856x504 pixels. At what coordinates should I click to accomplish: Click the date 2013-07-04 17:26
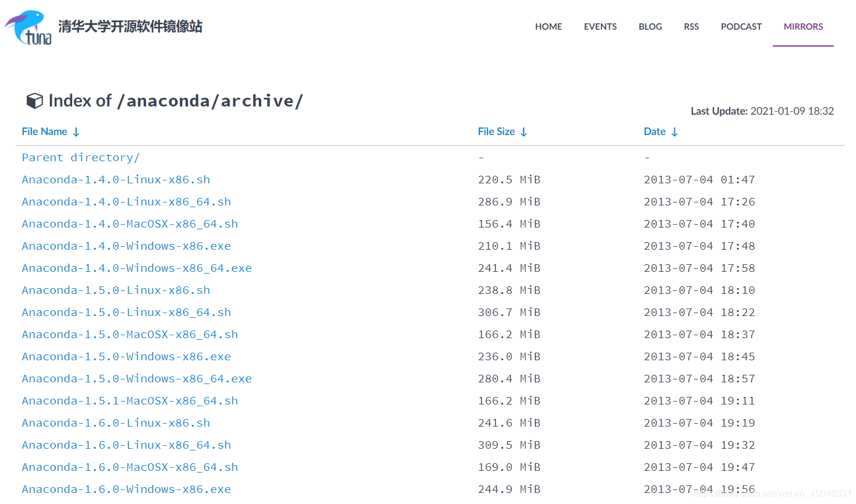[x=699, y=202]
